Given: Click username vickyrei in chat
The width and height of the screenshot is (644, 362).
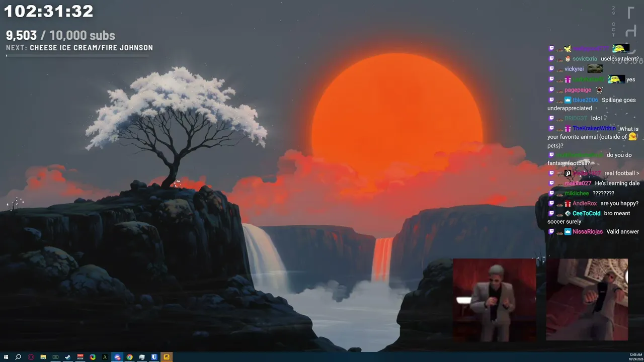Looking at the screenshot, I should tap(574, 69).
